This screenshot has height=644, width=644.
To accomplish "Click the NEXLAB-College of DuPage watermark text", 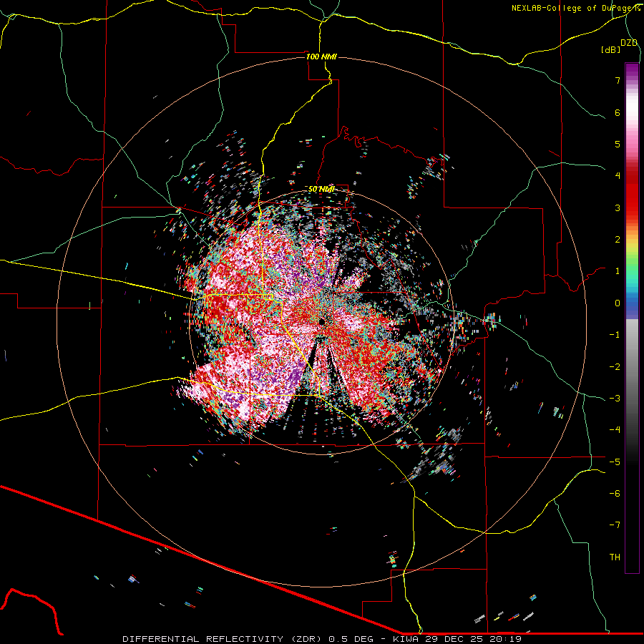I will tap(575, 8).
